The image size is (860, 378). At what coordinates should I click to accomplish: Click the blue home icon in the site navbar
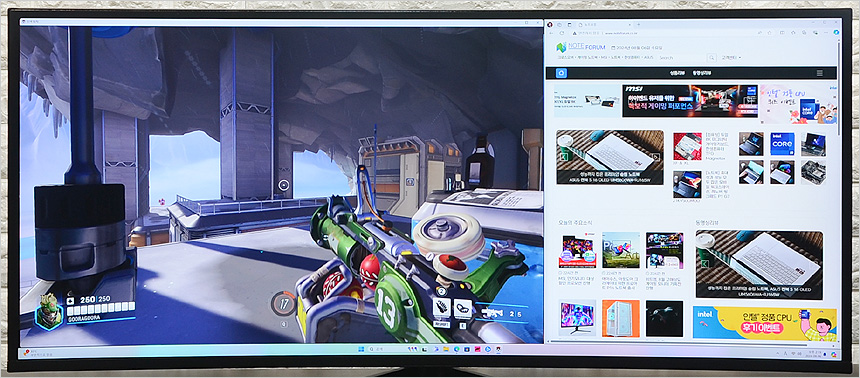coord(561,73)
